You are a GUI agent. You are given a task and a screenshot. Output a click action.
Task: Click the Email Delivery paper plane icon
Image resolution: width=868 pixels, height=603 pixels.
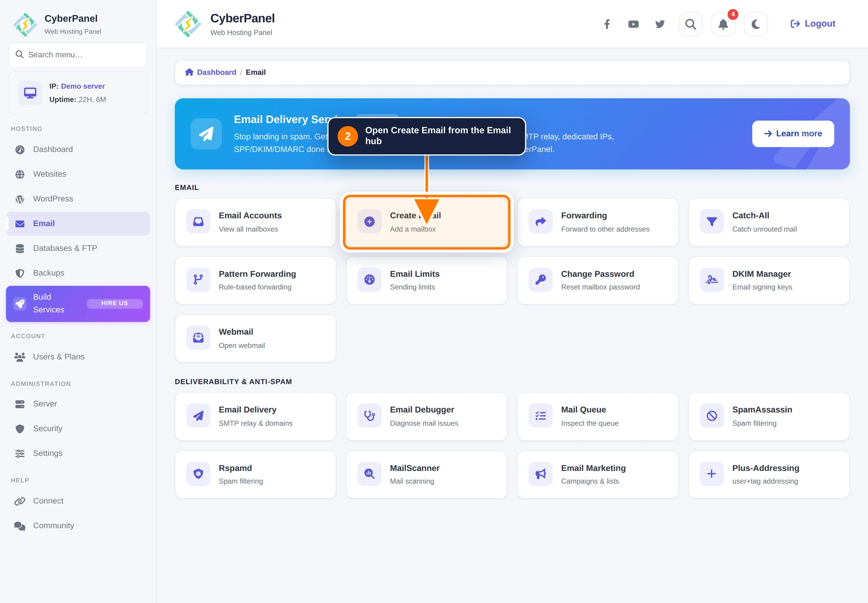[x=198, y=416]
